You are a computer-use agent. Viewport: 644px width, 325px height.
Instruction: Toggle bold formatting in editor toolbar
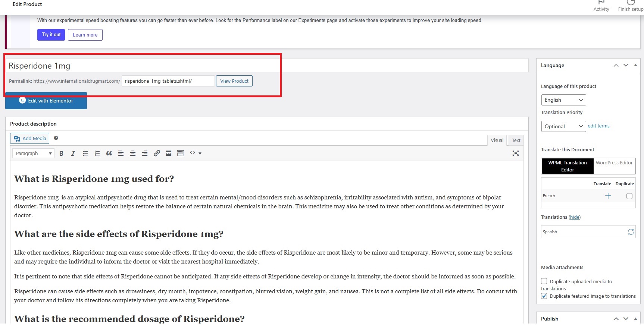click(61, 153)
